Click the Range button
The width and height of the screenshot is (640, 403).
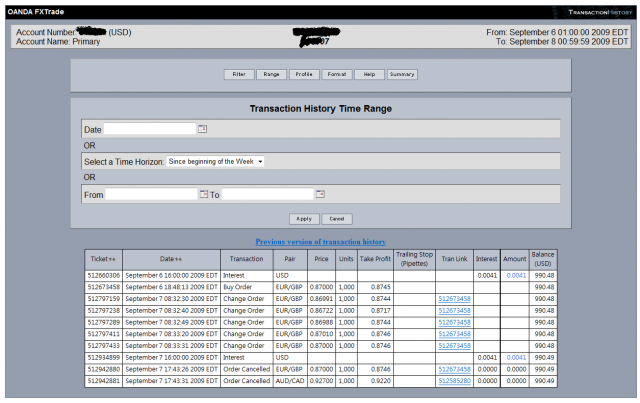pos(271,74)
